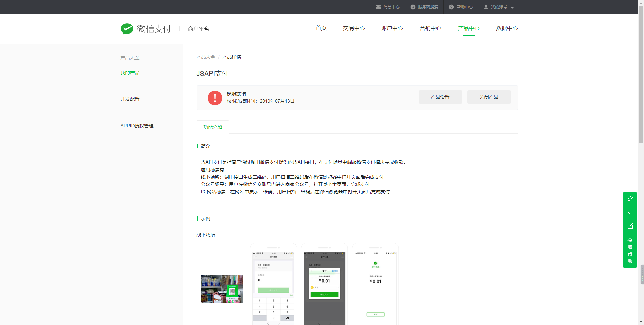Image resolution: width=644 pixels, height=325 pixels.
Task: Click the WeChat Pay logo
Action: (x=146, y=29)
